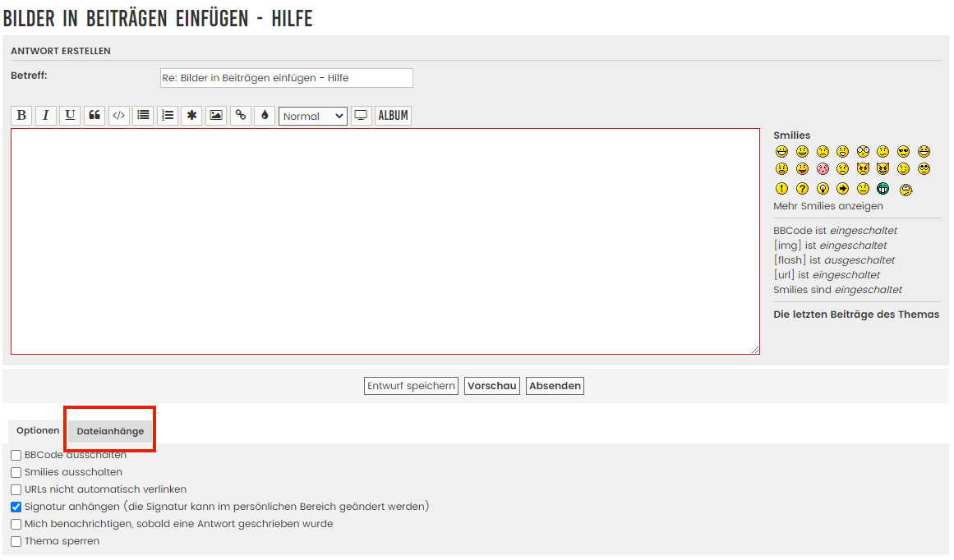
Task: Open font color picker droplet icon
Action: pyautogui.click(x=265, y=116)
